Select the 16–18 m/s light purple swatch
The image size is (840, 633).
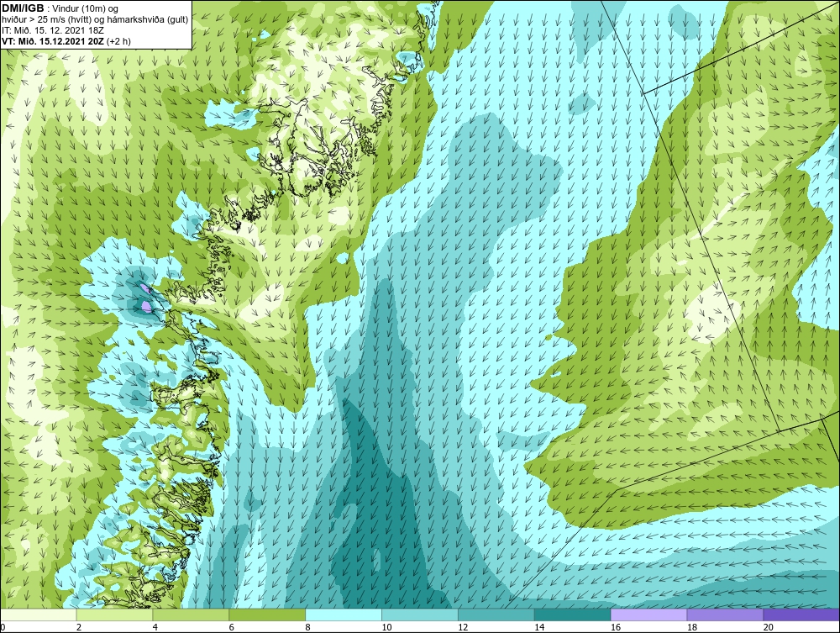click(648, 615)
